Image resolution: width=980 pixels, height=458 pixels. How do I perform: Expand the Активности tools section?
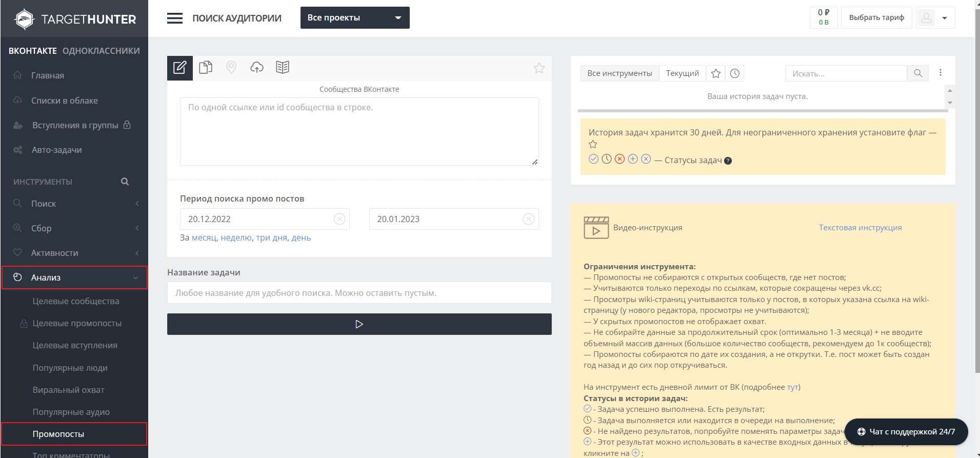(74, 253)
